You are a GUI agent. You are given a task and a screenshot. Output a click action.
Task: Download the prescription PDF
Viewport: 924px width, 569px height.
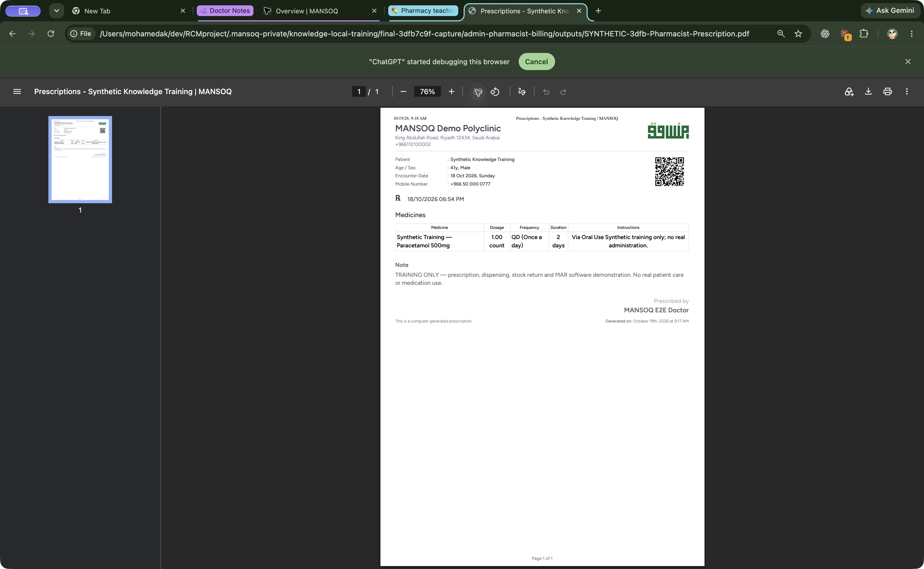868,91
